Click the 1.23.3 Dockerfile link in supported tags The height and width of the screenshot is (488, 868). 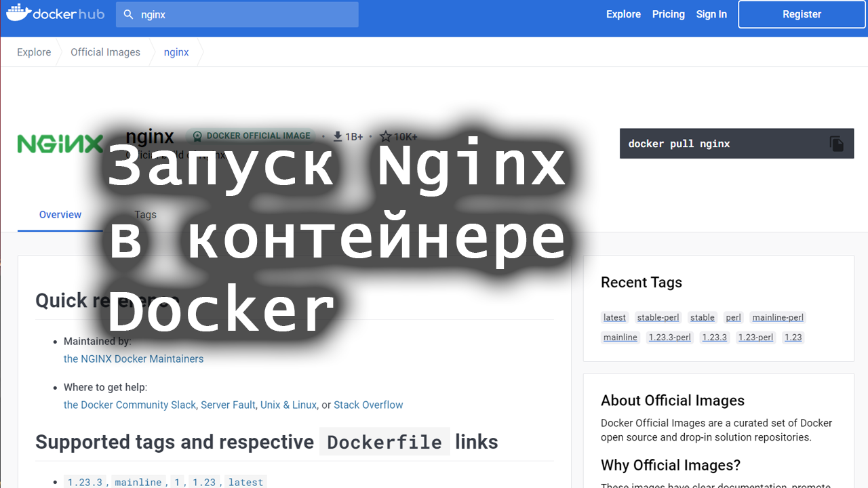pos(85,482)
